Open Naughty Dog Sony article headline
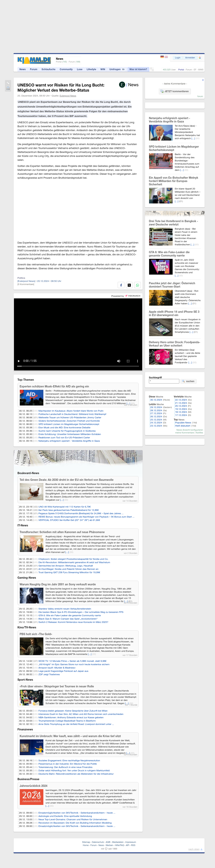 click(x=57, y=584)
